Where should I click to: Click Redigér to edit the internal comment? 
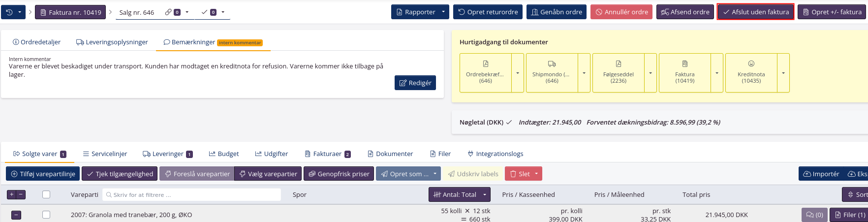click(415, 83)
